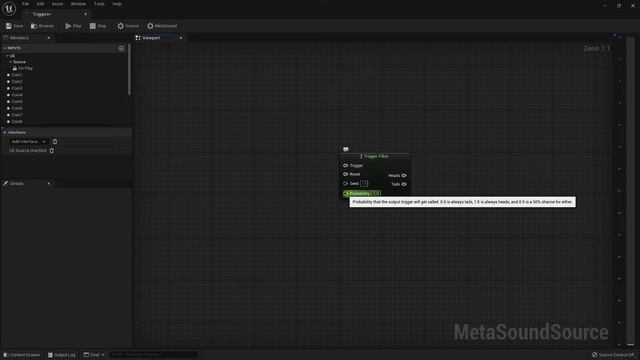Click Source Control Off status
Viewport: 640px width, 360px height.
(613, 355)
